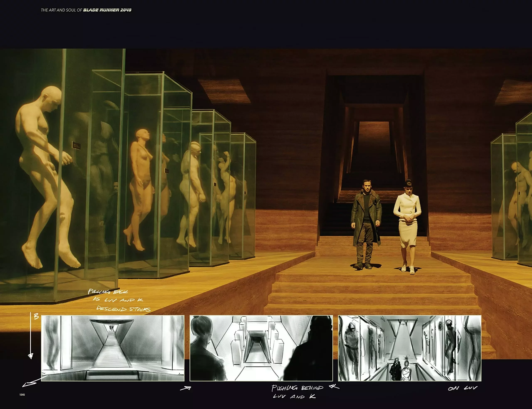This screenshot has height=409, width=532.
Task: Click the arrow next to 'Pushing behind' note
Action: [334, 387]
